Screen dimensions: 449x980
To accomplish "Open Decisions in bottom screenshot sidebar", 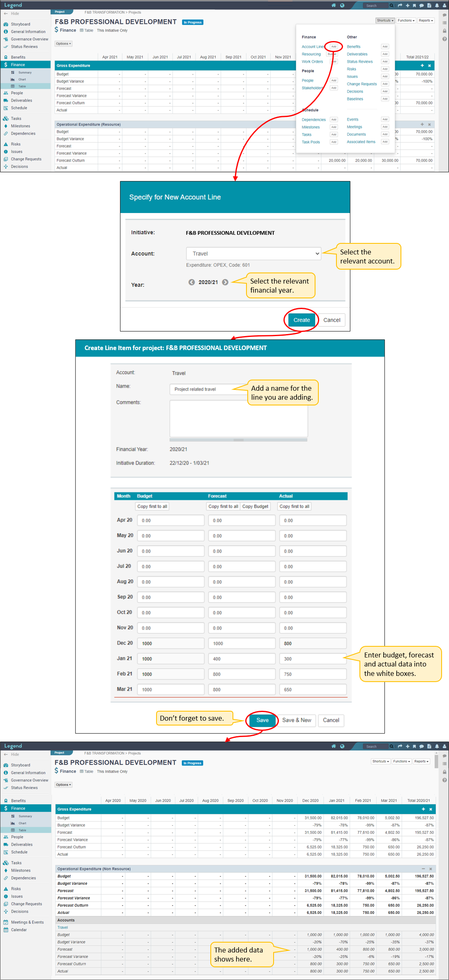I will click(x=20, y=911).
